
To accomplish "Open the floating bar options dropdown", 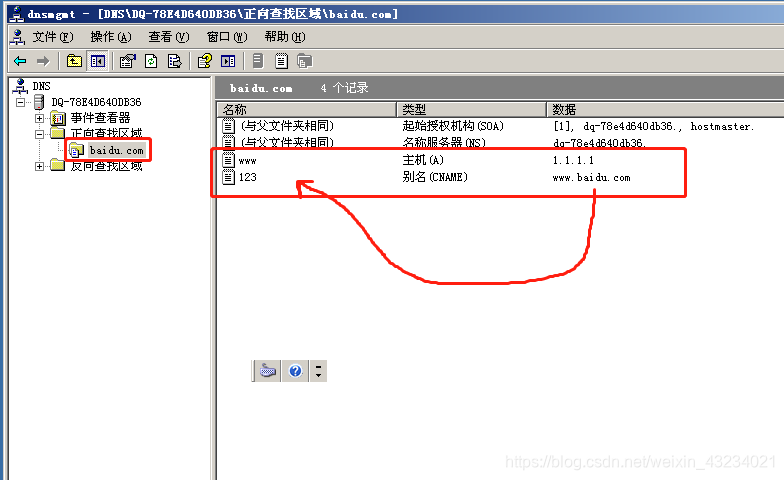I will click(318, 371).
